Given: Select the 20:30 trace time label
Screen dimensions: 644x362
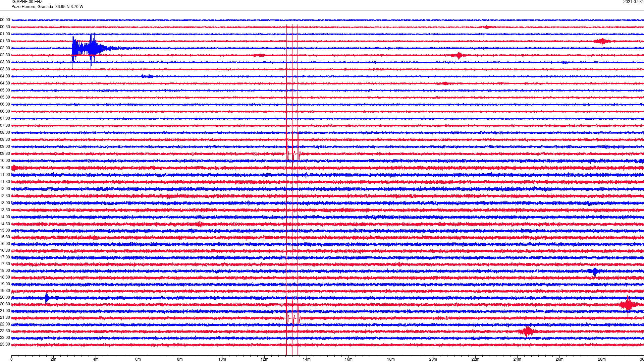Looking at the screenshot, I should point(5,304).
